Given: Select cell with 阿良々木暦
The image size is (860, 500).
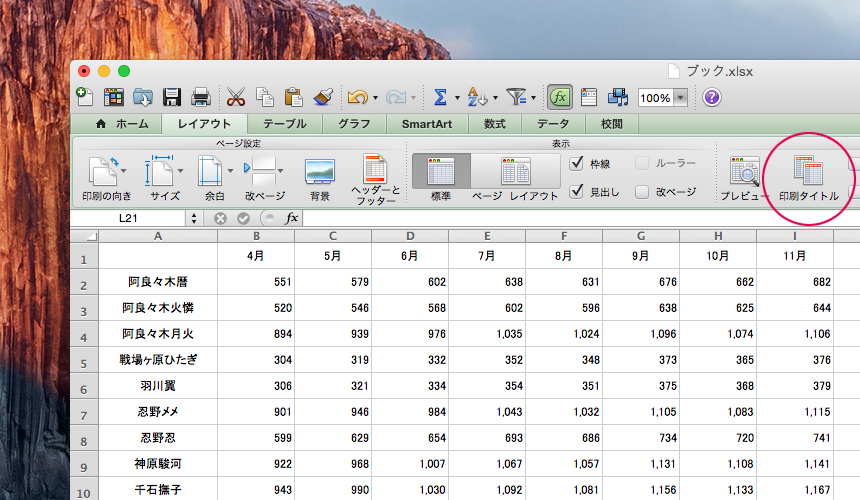Looking at the screenshot, I should (158, 282).
